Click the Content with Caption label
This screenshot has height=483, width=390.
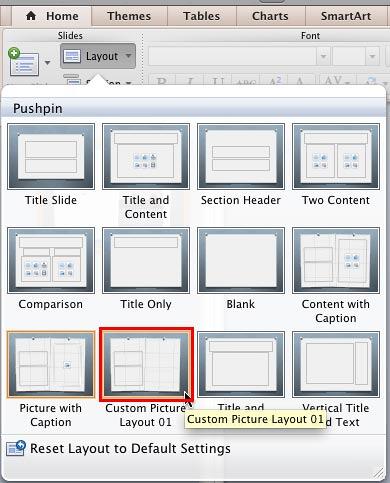336,311
